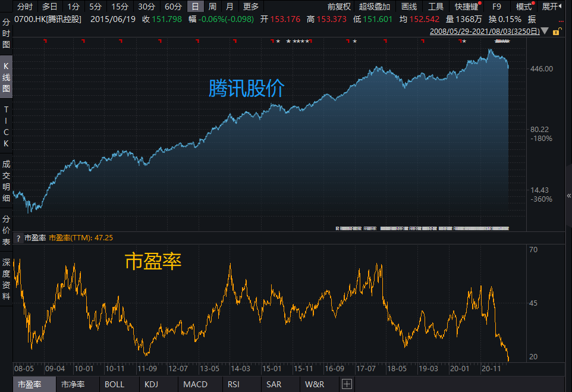Click the 08-05 label on time axis
Screen dimensions: 572x392
(24, 369)
